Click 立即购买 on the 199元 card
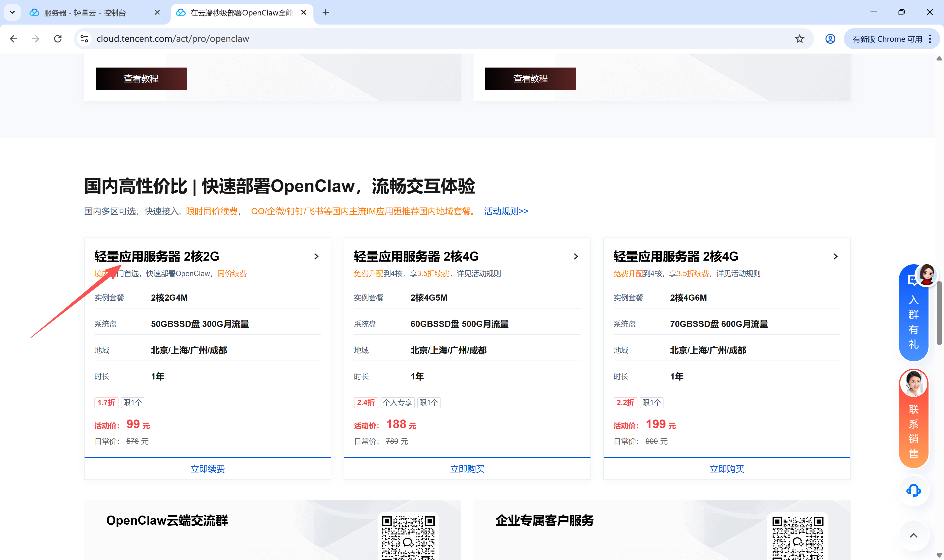 point(727,469)
